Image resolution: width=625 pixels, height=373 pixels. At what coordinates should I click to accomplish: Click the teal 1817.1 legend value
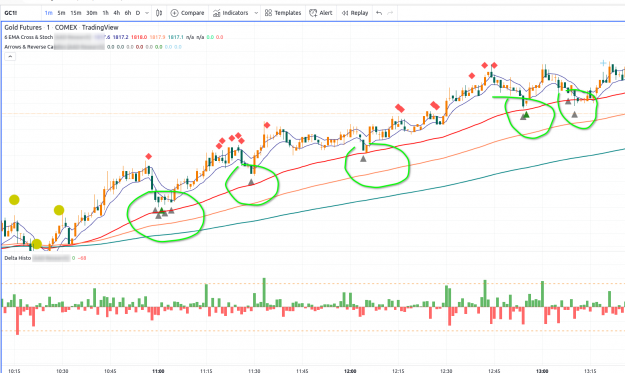176,37
